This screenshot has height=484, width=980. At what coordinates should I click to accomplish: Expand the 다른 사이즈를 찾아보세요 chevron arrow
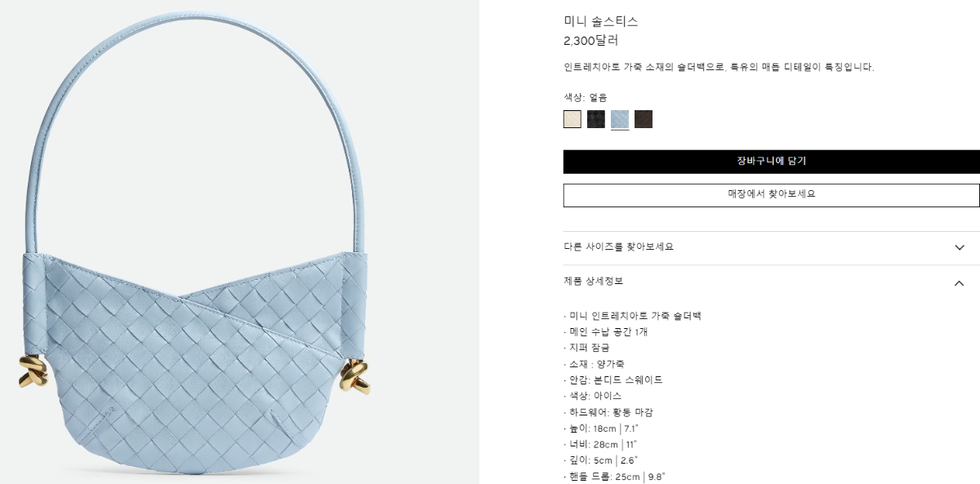point(960,247)
